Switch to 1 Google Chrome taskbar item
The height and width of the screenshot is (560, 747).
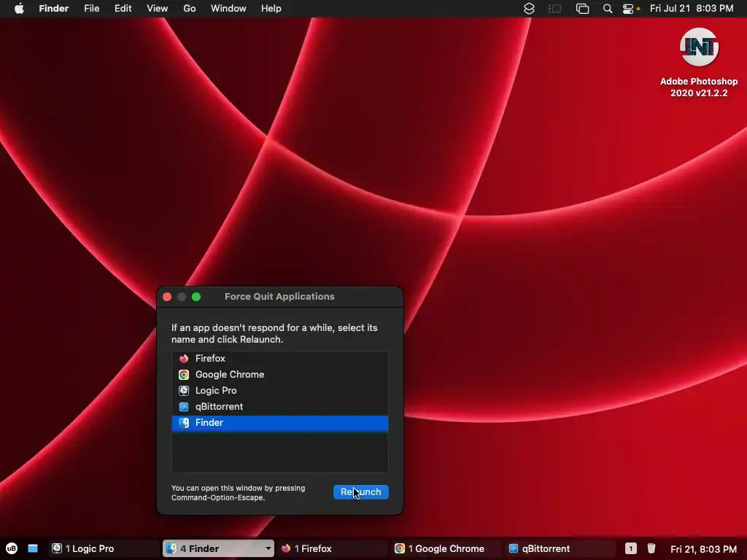coord(446,548)
